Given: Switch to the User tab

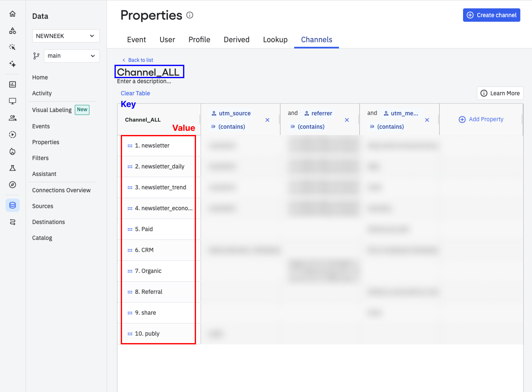Looking at the screenshot, I should coord(167,40).
